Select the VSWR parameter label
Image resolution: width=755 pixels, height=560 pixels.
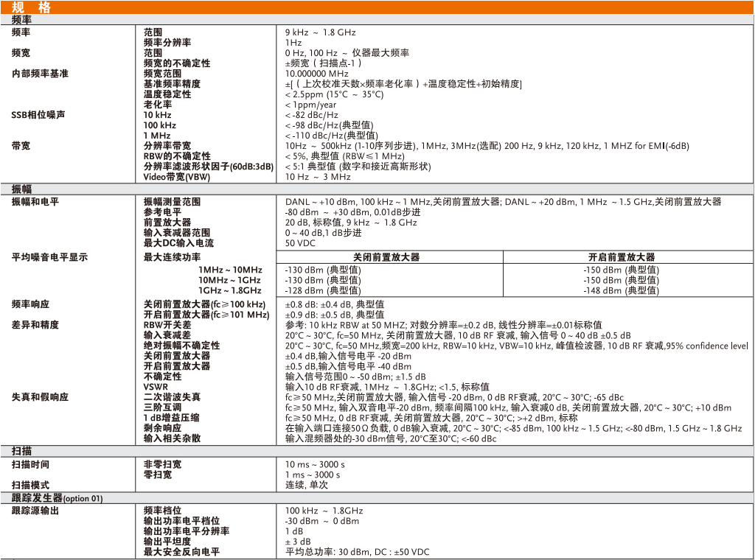[155, 387]
